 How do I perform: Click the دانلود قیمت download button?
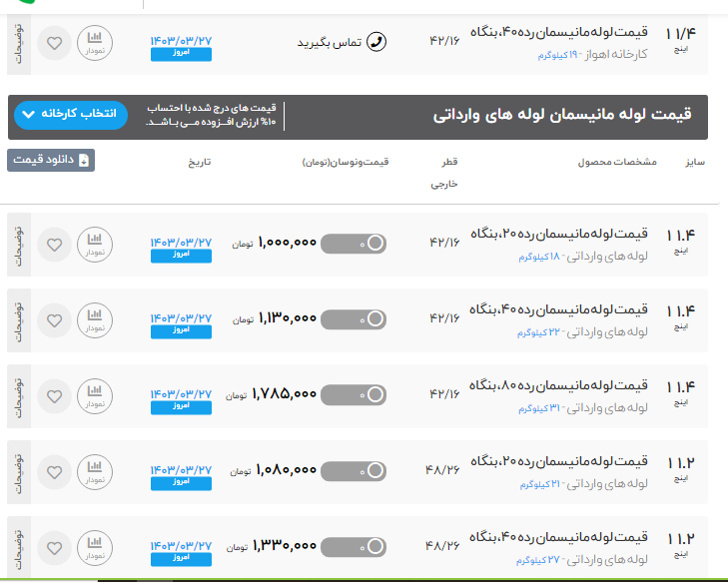tap(51, 160)
